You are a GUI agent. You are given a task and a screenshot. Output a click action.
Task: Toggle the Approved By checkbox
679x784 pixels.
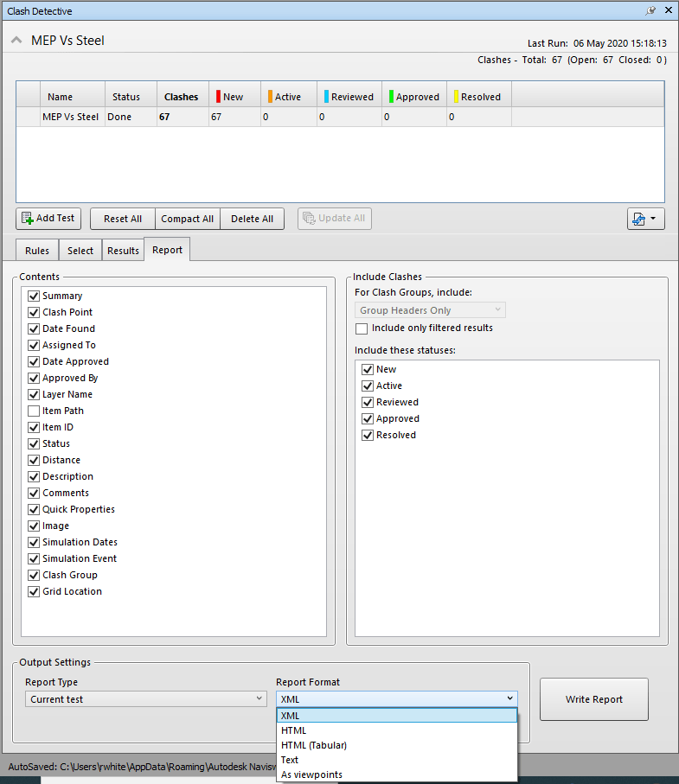(x=34, y=378)
